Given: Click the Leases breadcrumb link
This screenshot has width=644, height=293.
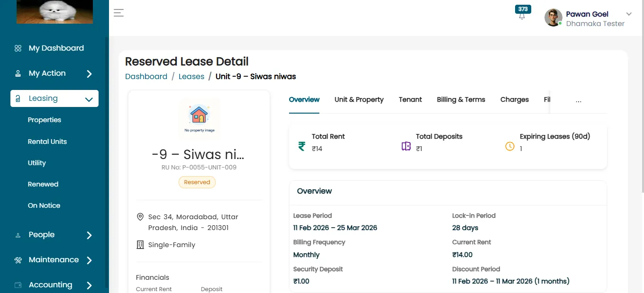Looking at the screenshot, I should point(191,76).
